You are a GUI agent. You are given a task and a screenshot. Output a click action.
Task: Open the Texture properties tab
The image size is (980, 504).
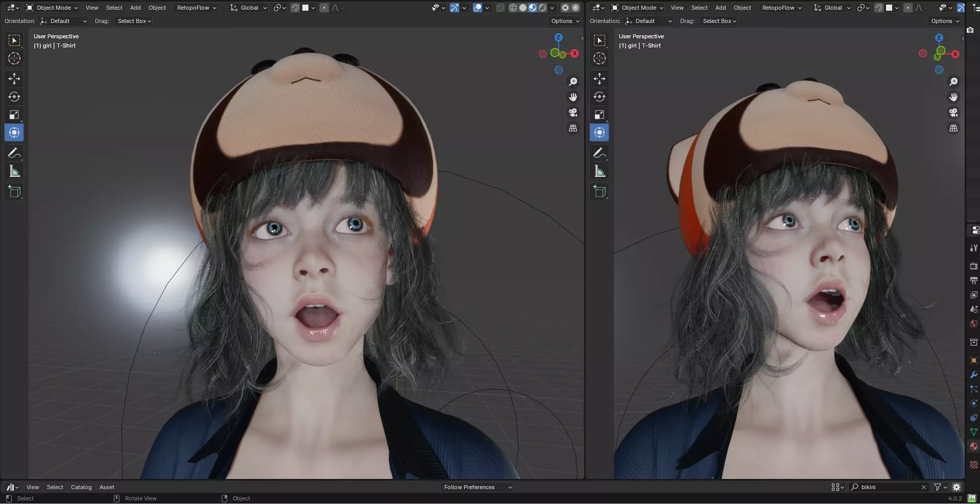973,465
